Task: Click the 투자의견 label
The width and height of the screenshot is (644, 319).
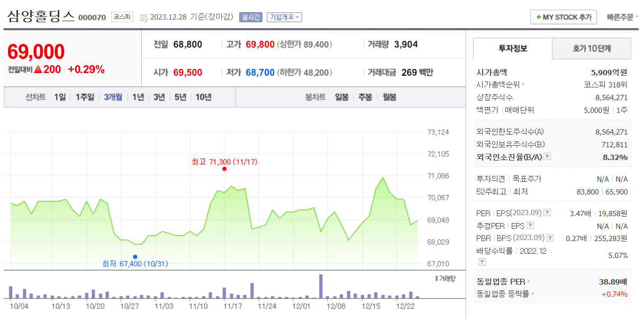Action: pos(491,179)
